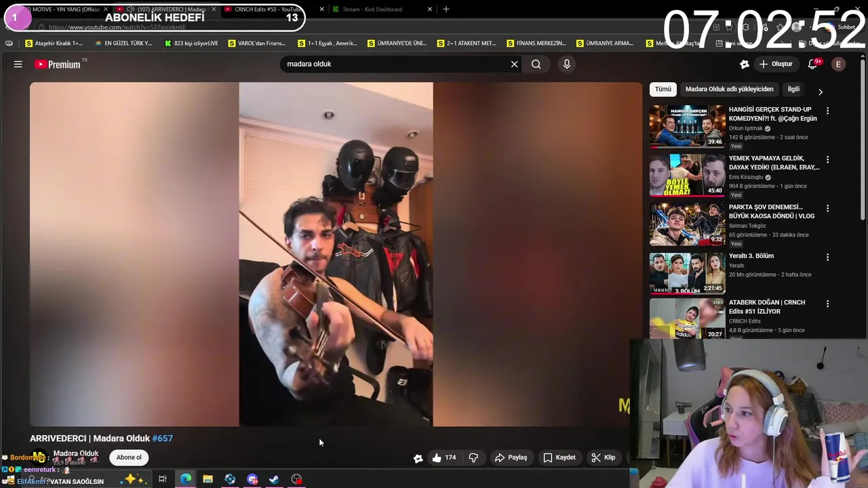Open a new browser tab

click(x=446, y=9)
